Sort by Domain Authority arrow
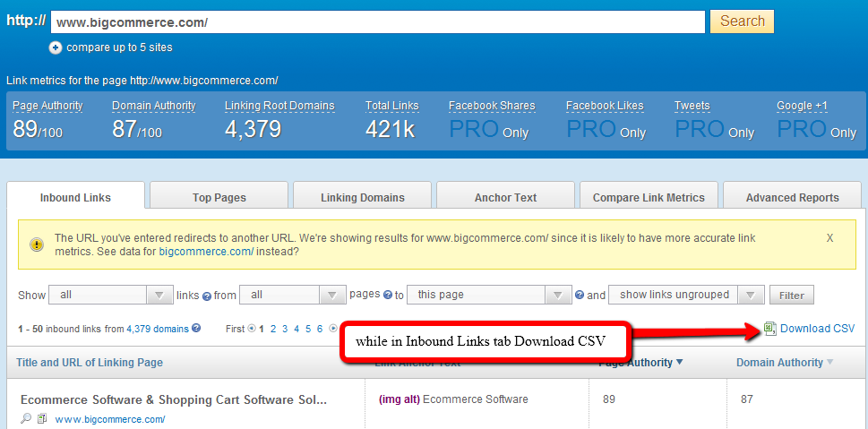Image resolution: width=868 pixels, height=429 pixels. click(829, 362)
